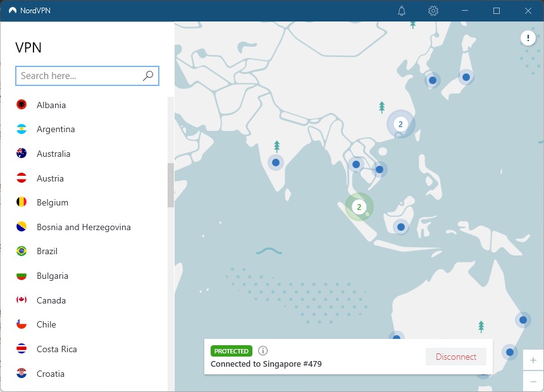The image size is (544, 392).
Task: Select Costa Rica in the country list
Action: pos(57,349)
